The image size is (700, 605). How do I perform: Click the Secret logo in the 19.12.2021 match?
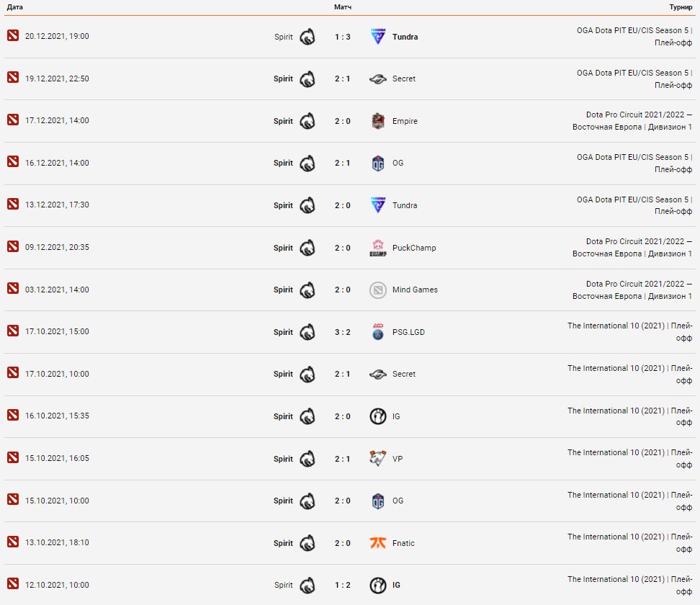[377, 79]
